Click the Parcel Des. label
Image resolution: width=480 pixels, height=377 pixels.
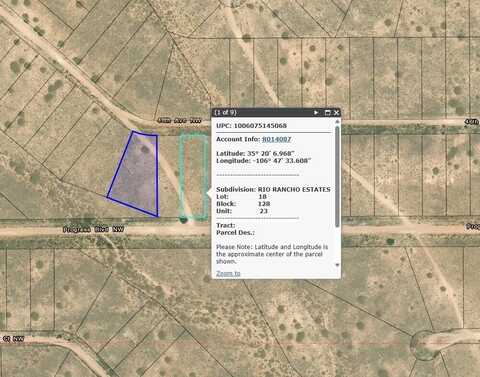[235, 233]
